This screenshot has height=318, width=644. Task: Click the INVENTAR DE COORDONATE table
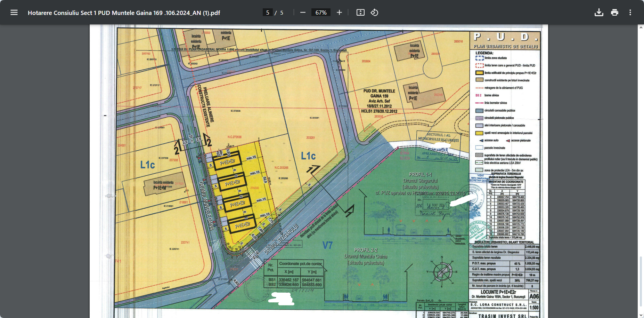pos(506,212)
